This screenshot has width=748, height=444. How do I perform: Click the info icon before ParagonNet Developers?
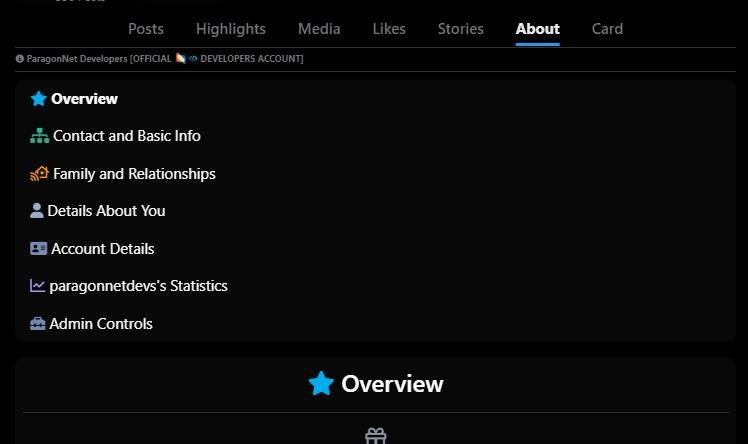tap(20, 59)
